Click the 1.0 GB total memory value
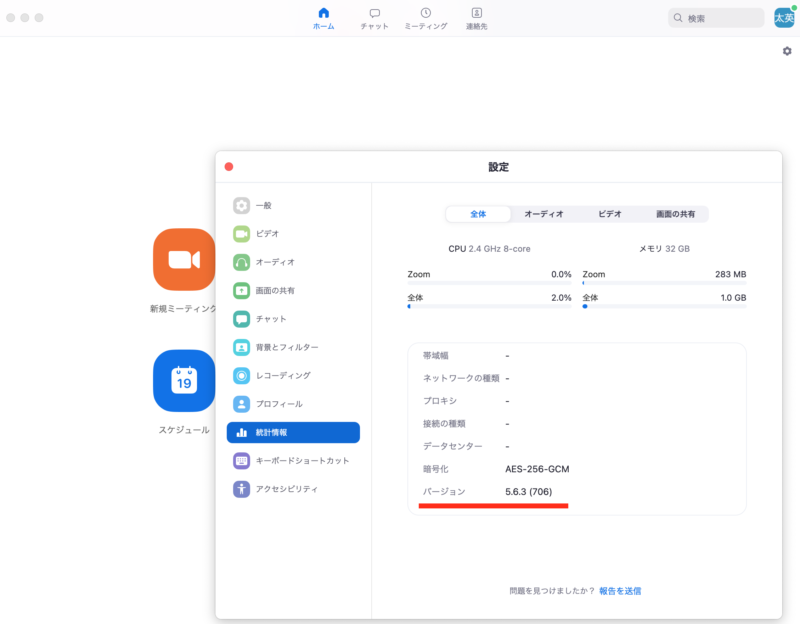Image resolution: width=800 pixels, height=624 pixels. [x=733, y=297]
